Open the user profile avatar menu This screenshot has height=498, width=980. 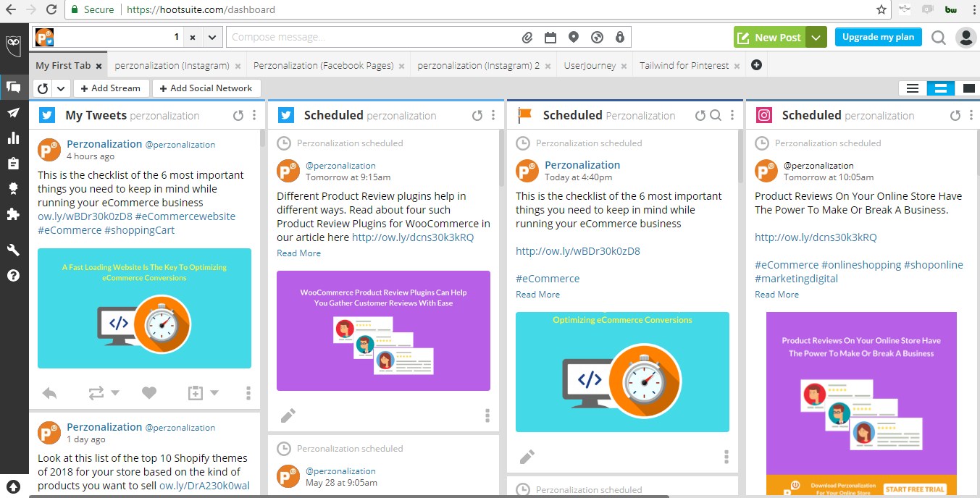coord(966,38)
